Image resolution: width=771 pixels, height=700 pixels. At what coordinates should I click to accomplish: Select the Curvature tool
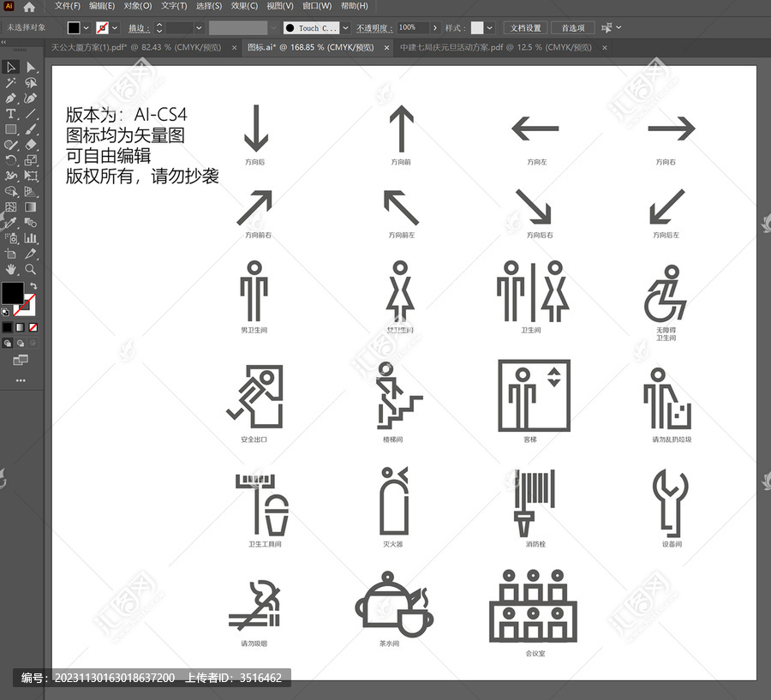pos(31,98)
